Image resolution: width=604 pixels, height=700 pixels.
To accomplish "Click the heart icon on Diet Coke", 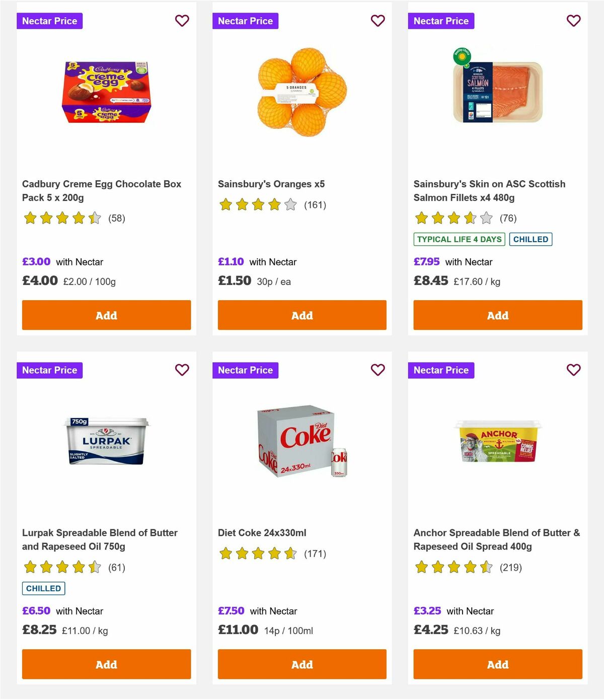I will (x=378, y=370).
